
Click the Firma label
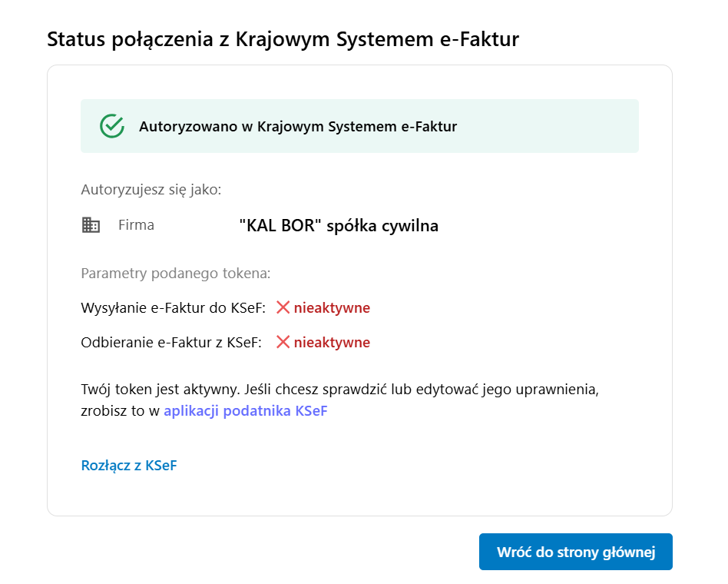pos(136,225)
